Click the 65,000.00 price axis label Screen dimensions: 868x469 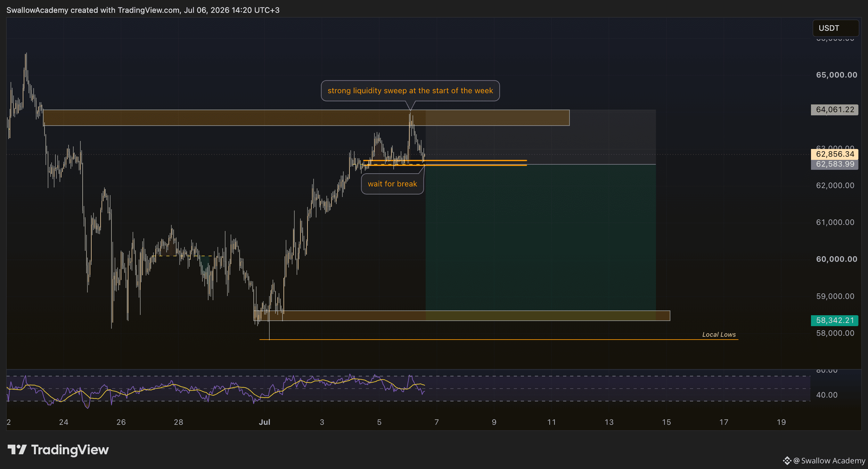836,75
